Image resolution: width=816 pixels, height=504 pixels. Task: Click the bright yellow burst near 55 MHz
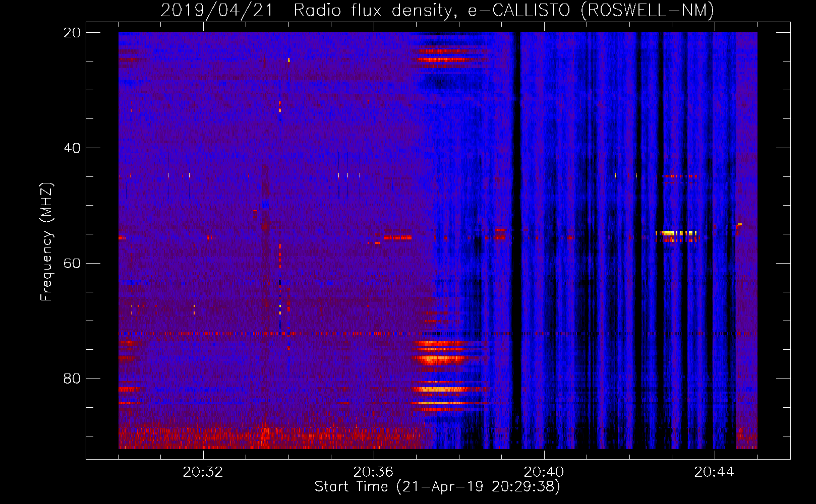pyautogui.click(x=676, y=233)
